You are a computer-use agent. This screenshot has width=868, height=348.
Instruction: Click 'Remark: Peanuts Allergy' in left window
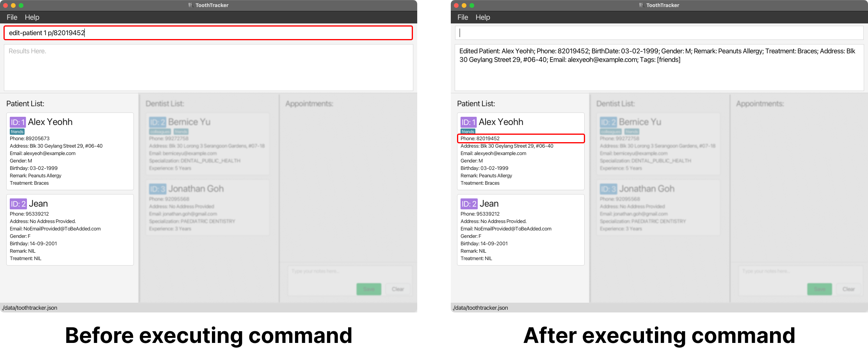[36, 175]
